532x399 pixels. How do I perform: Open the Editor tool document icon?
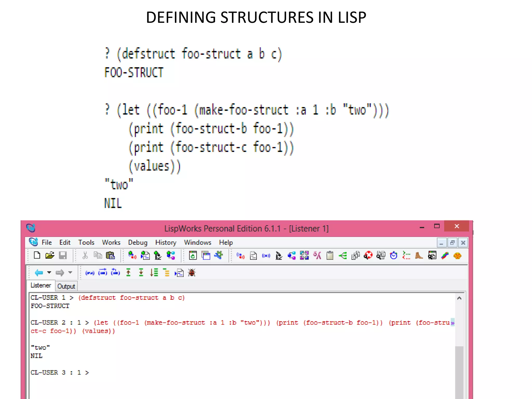click(x=253, y=256)
